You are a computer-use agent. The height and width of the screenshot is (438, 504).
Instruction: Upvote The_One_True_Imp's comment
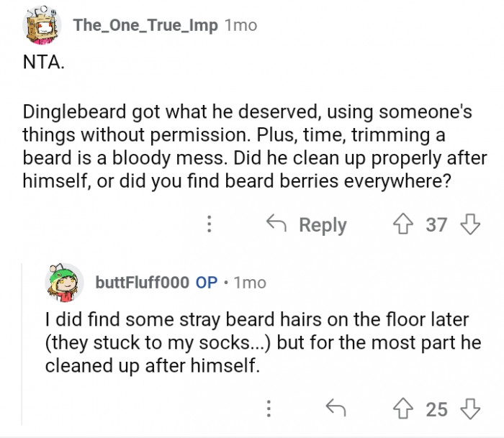click(403, 225)
